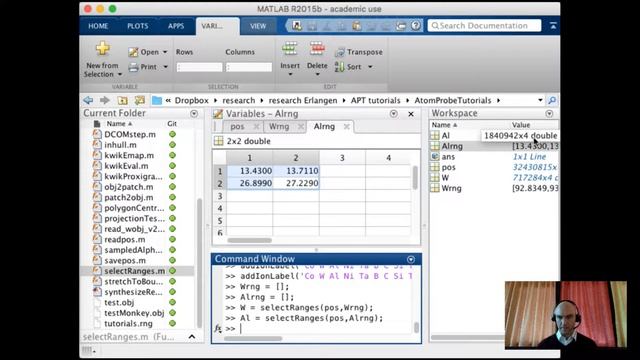Switch to the HOME ribbon tab
The width and height of the screenshot is (640, 360).
coord(98,26)
